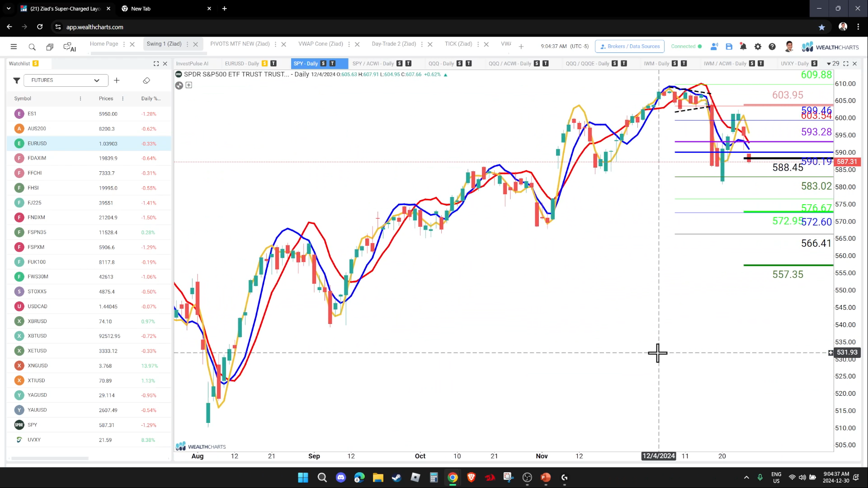Open browser tab search dropdown arrow

point(8,9)
